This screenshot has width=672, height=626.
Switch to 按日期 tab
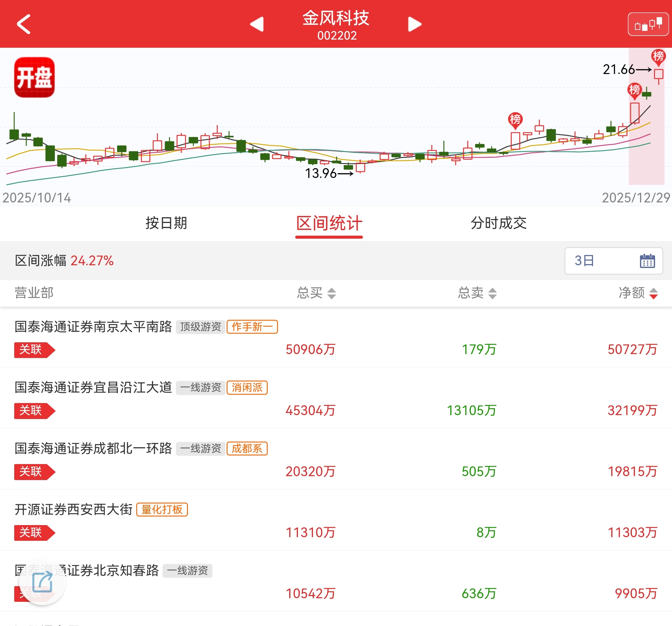(166, 223)
